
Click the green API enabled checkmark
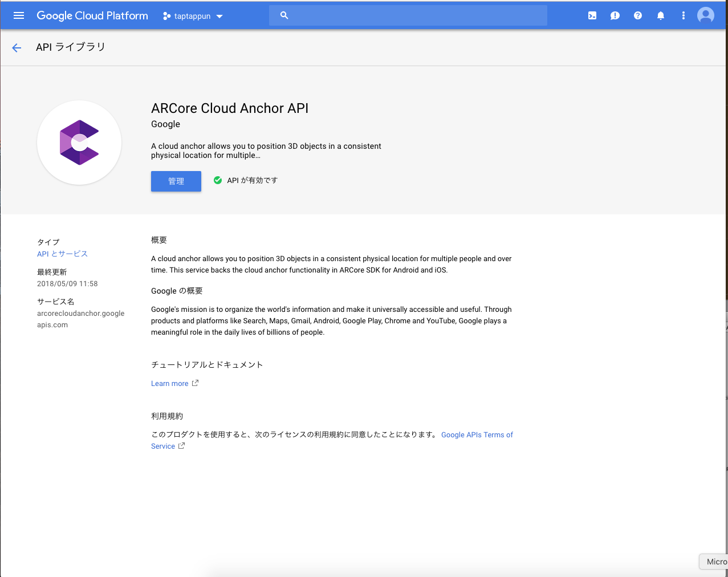coord(217,180)
